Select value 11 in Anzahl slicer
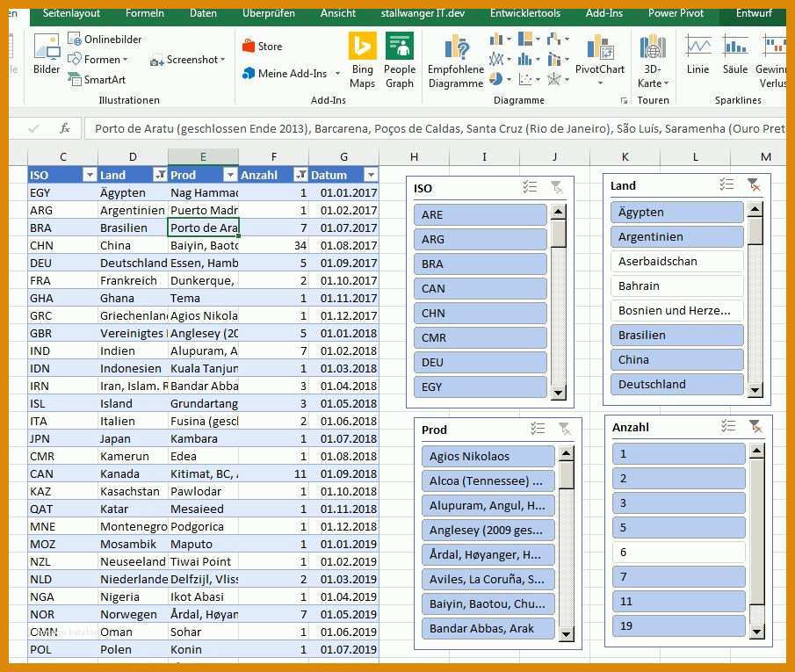 click(x=679, y=602)
